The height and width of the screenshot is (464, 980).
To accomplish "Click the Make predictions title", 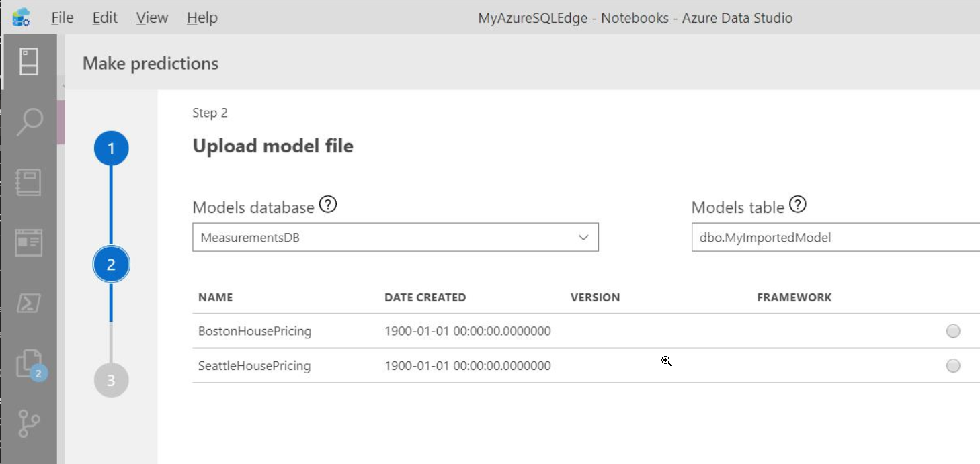I will [x=151, y=64].
